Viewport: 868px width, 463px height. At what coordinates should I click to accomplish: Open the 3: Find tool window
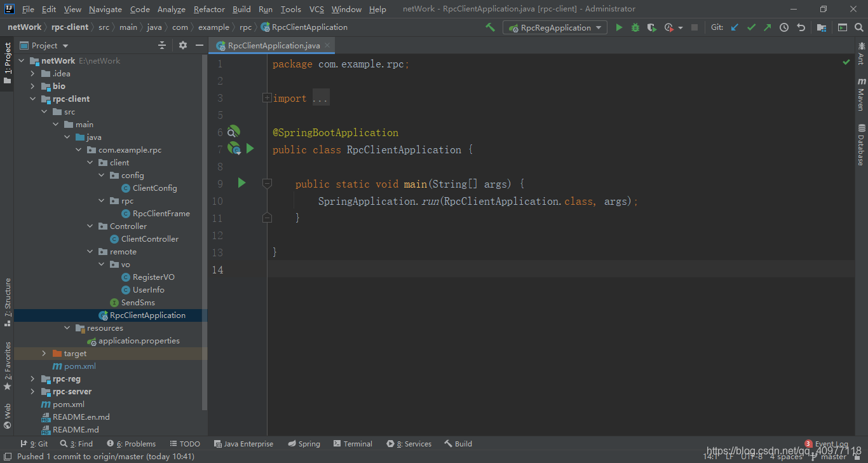[76, 444]
